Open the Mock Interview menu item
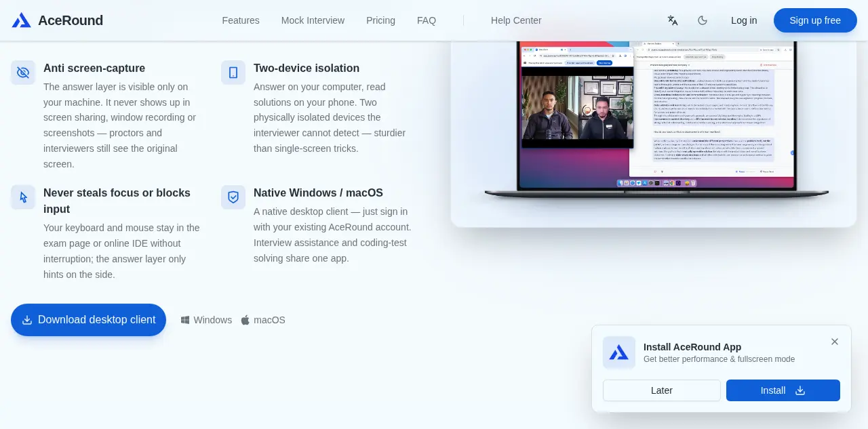Screen dimensions: 868x429 313,20
